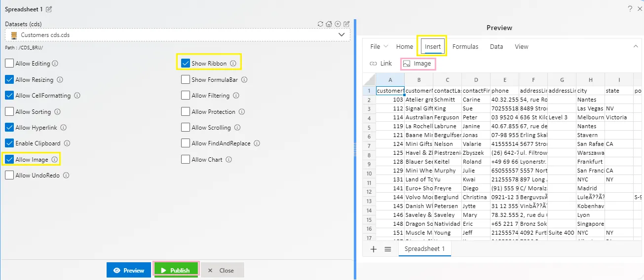Select row 1 header
The height and width of the screenshot is (280, 644).
[x=369, y=91]
